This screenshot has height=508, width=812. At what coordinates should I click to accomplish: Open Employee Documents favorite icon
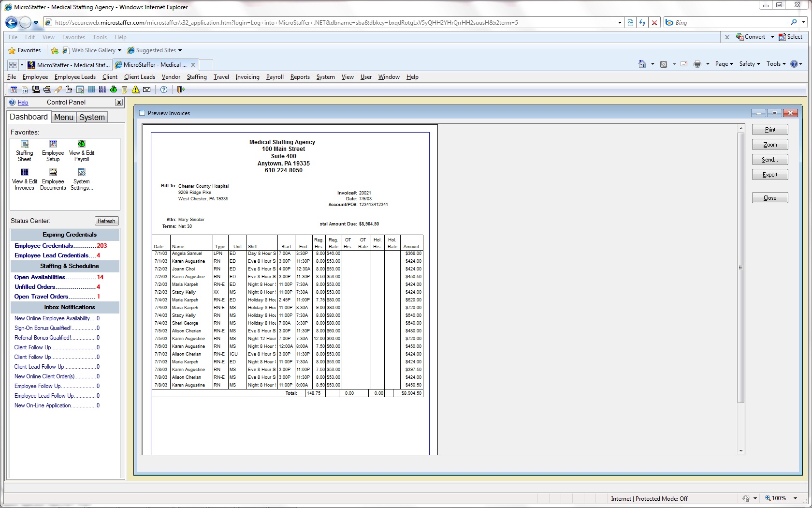coord(53,179)
